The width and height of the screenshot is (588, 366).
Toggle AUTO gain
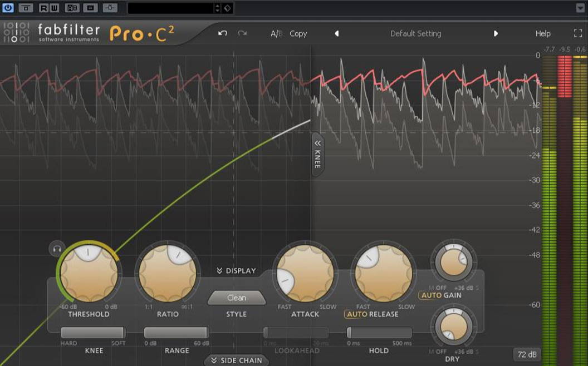point(431,295)
